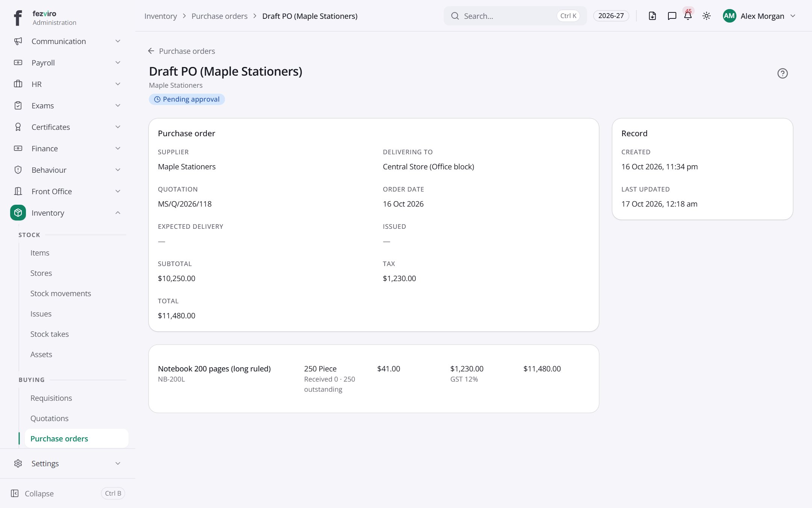This screenshot has height=508, width=812.
Task: Click the Behaviour shield icon
Action: [x=18, y=170]
